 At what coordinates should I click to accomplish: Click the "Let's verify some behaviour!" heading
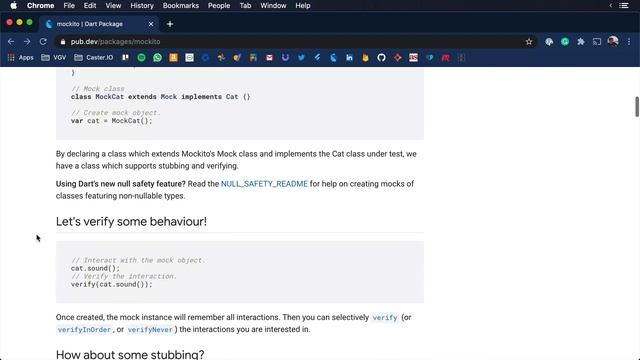[x=131, y=222]
